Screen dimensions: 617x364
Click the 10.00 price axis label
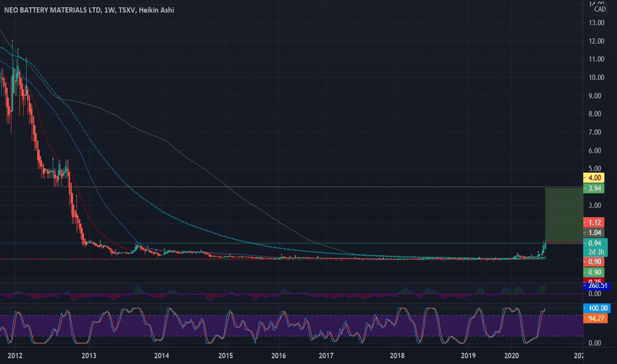(x=596, y=77)
